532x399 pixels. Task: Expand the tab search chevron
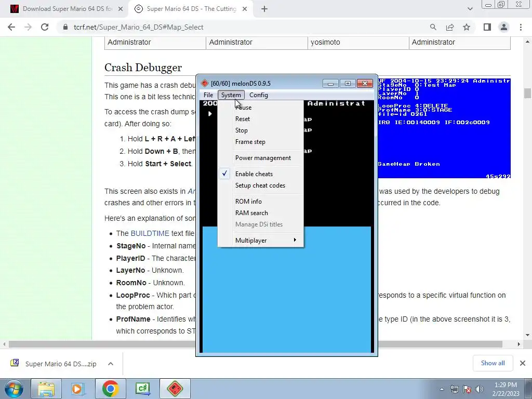(x=470, y=9)
